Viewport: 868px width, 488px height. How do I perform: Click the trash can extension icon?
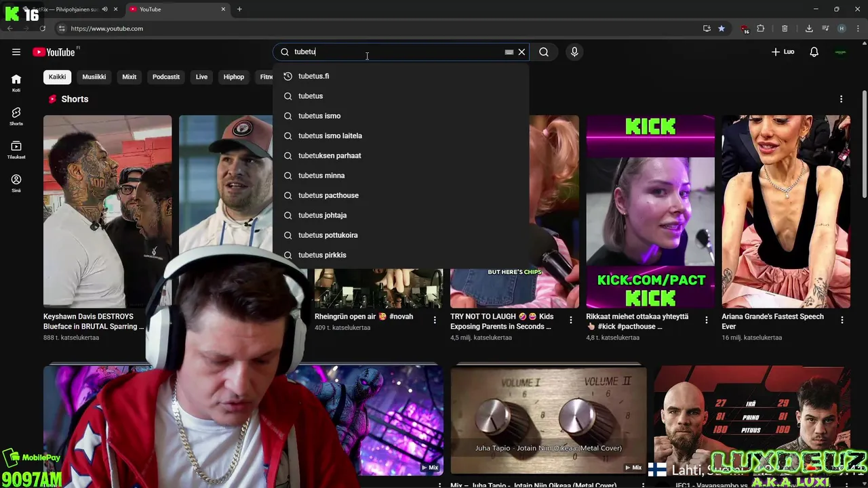785,28
